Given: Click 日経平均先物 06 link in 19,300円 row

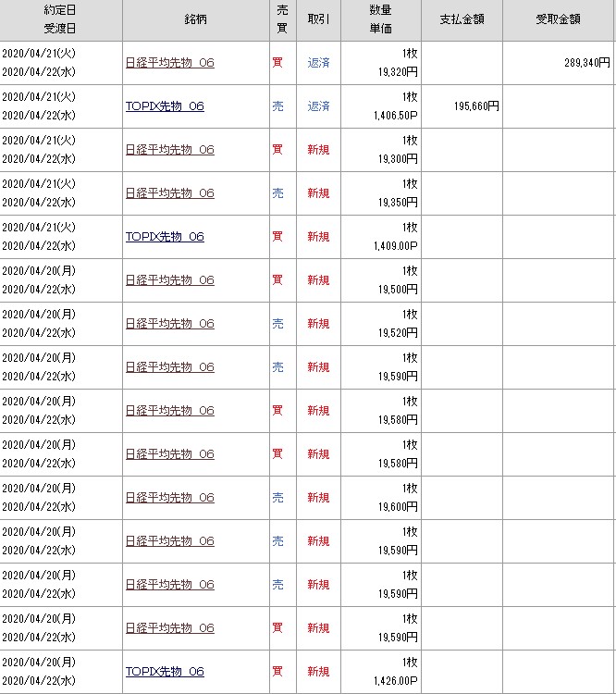Looking at the screenshot, I should (169, 150).
